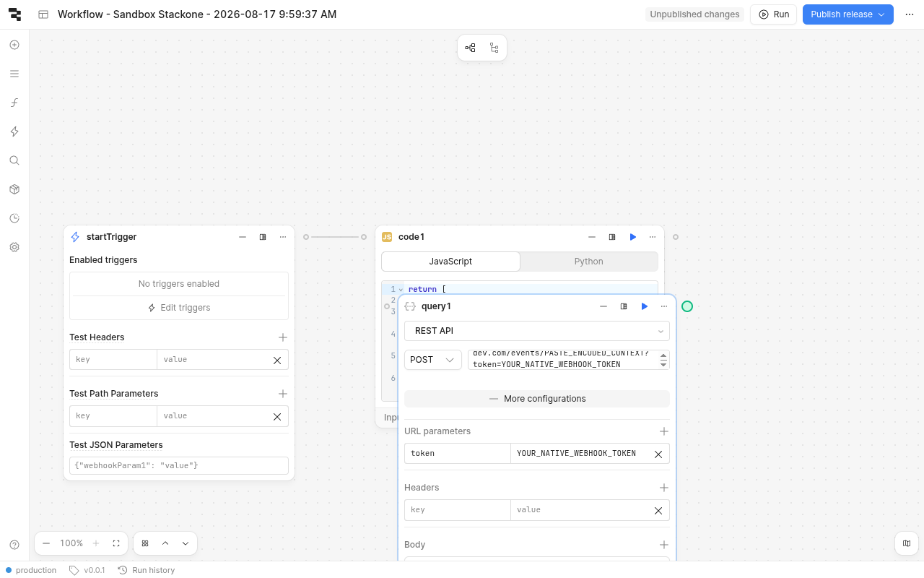The image size is (924, 578).
Task: Collapse the query1 block
Action: coord(603,306)
